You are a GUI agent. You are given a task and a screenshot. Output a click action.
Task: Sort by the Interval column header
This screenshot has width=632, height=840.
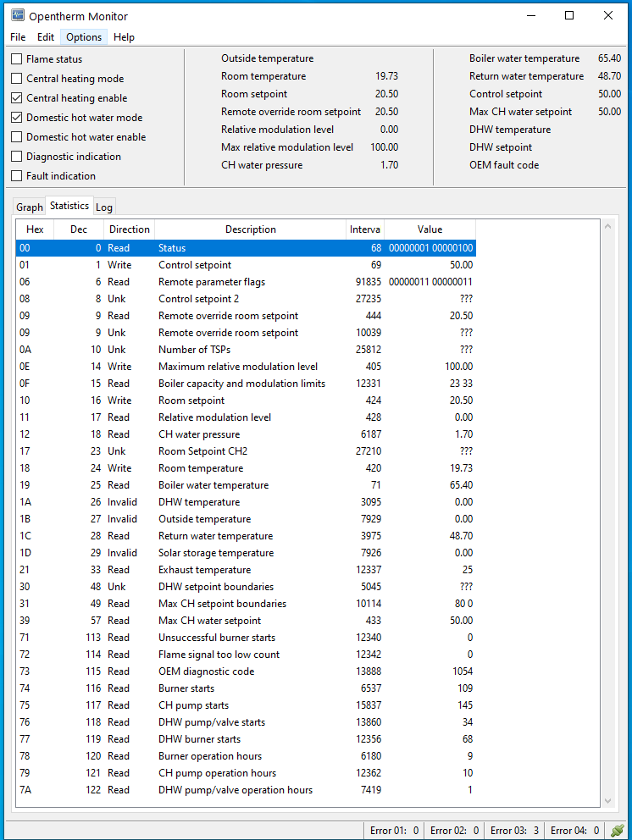[365, 229]
